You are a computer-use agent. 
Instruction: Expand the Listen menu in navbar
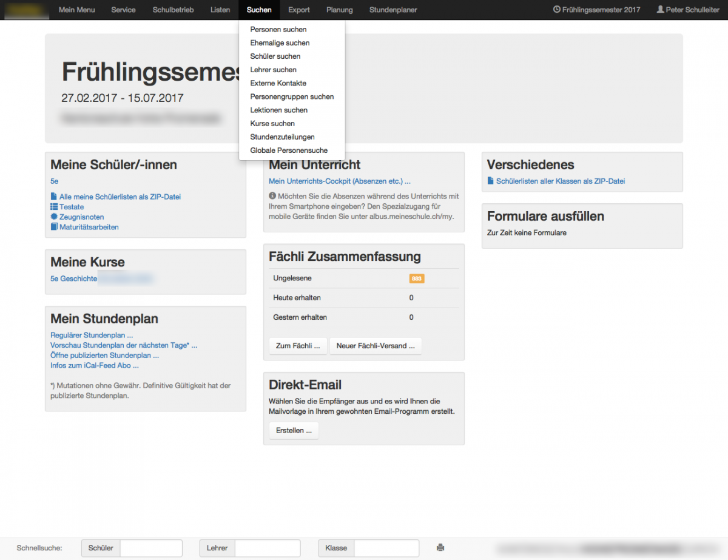[220, 10]
